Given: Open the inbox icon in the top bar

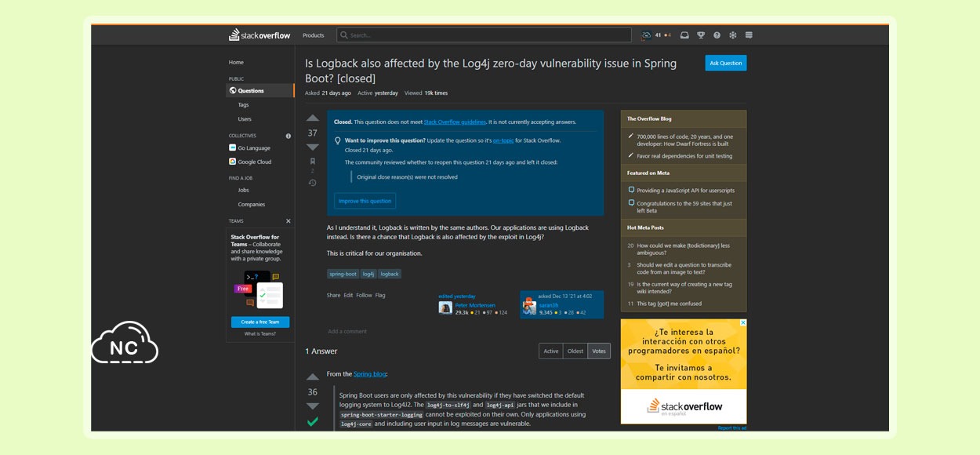Looking at the screenshot, I should coord(684,35).
